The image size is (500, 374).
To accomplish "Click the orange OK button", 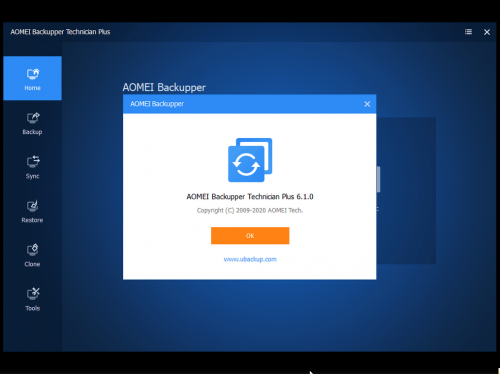I will pyautogui.click(x=250, y=236).
